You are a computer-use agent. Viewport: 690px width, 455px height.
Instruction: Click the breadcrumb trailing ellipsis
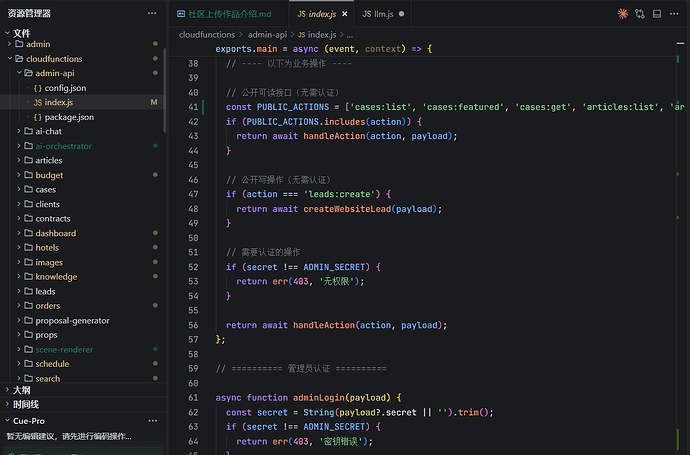pyautogui.click(x=350, y=35)
